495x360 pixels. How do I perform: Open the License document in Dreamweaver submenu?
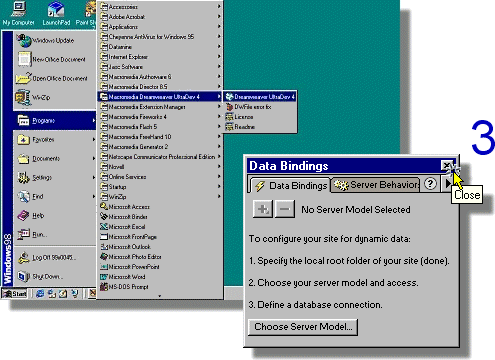point(260,117)
